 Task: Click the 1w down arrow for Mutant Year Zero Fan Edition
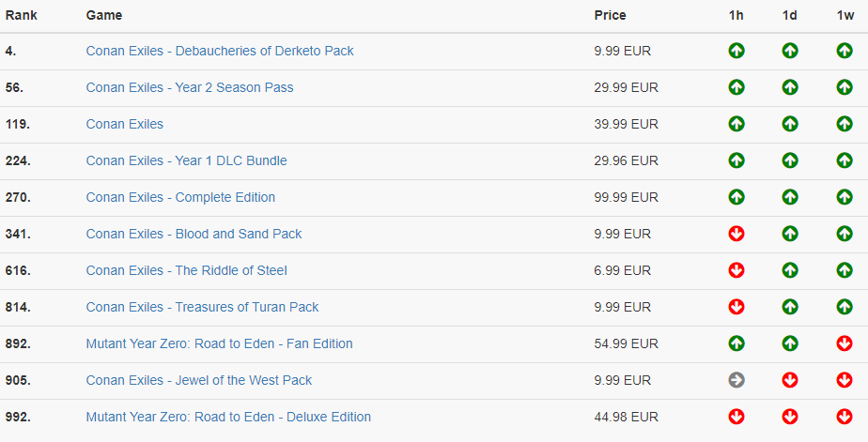point(845,343)
